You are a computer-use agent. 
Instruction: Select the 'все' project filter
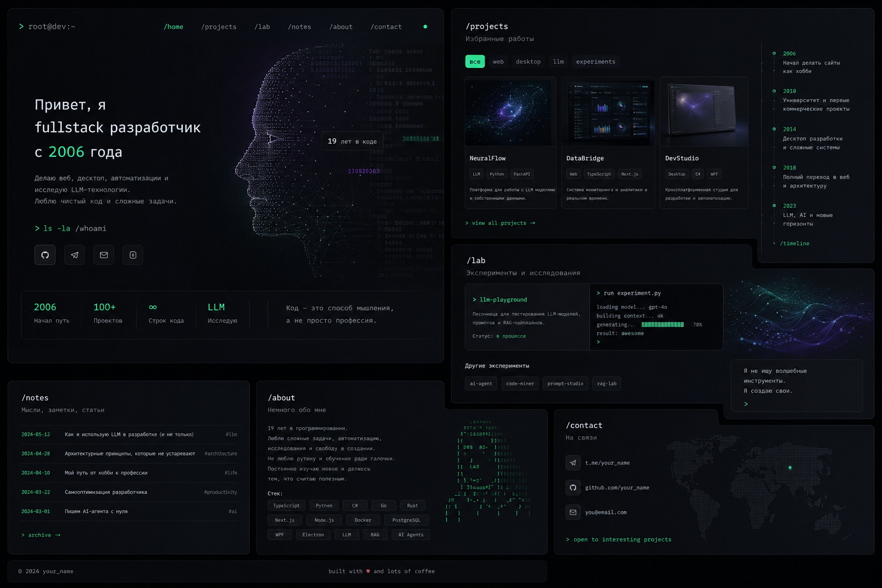click(475, 61)
